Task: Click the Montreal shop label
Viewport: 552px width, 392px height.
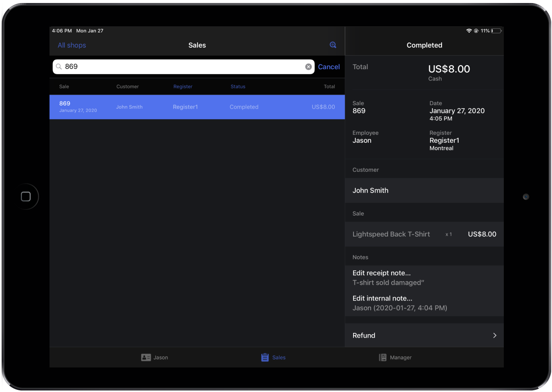Action: pos(441,148)
